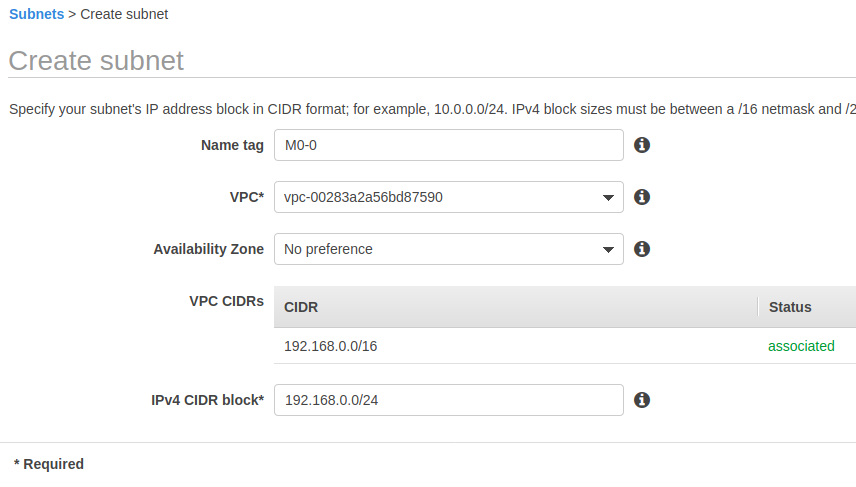Click the 'VPC*' field label
Image resolution: width=856 pixels, height=487 pixels.
tap(247, 197)
